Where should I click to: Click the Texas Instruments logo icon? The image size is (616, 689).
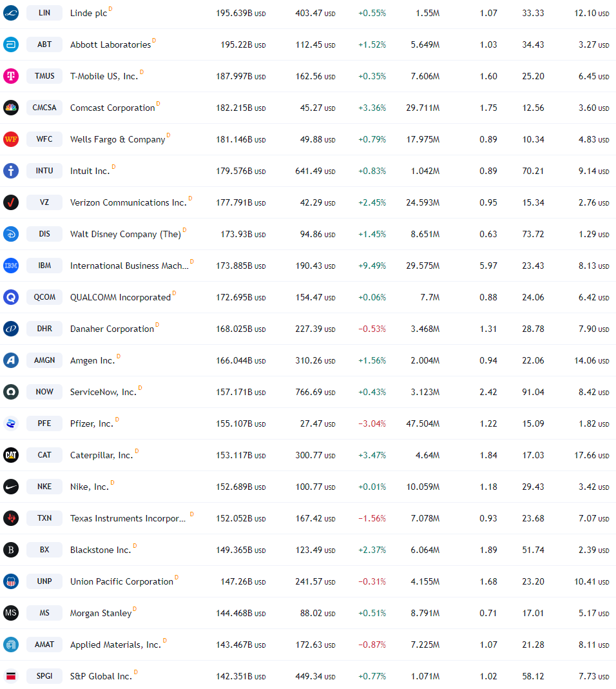click(11, 518)
